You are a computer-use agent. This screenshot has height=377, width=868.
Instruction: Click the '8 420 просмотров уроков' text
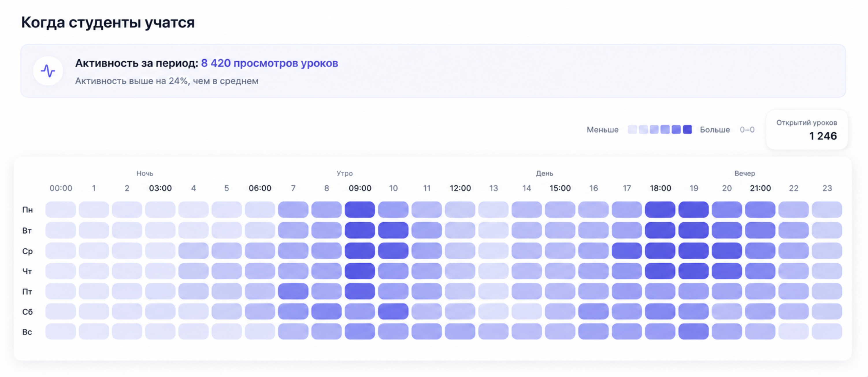tap(270, 63)
